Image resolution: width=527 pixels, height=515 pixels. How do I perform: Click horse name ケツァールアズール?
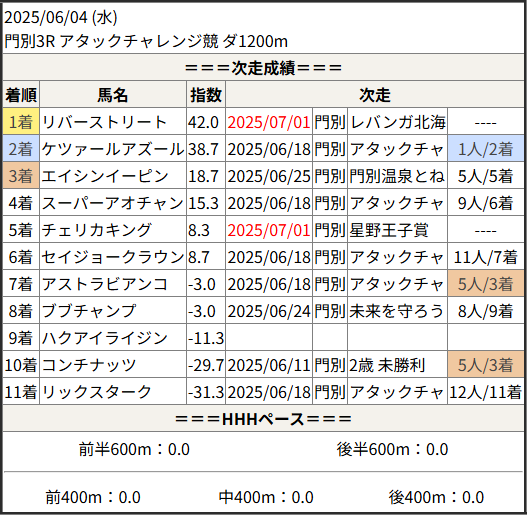coord(113,149)
